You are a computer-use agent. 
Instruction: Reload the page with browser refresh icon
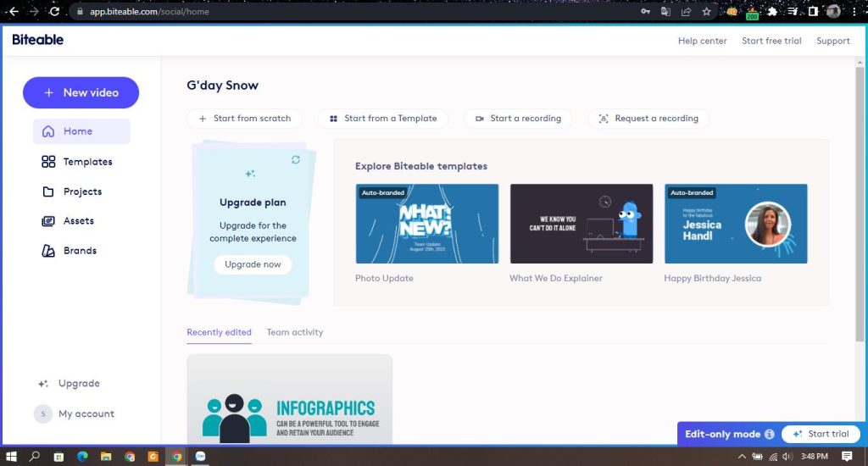point(54,12)
